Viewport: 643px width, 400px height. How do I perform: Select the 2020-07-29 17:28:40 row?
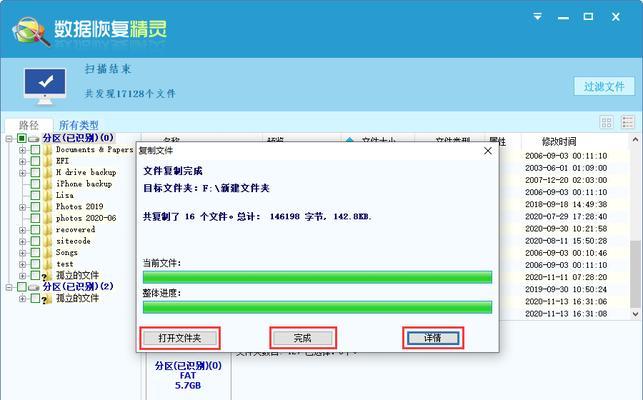[566, 217]
